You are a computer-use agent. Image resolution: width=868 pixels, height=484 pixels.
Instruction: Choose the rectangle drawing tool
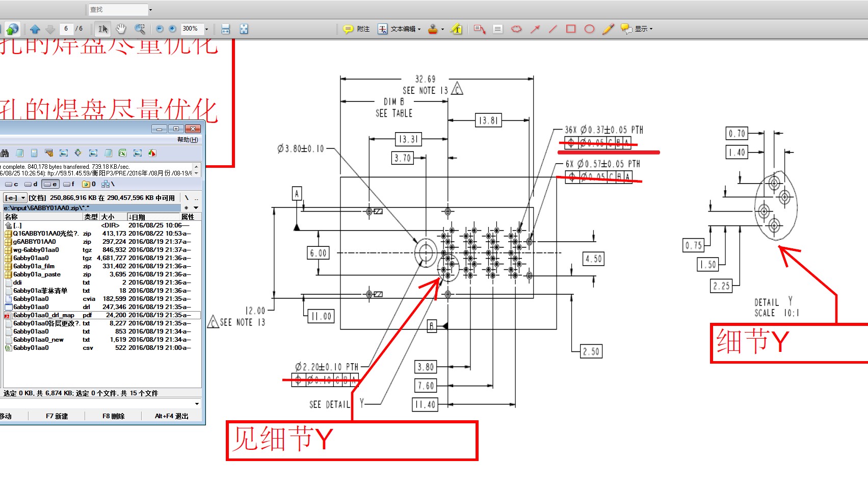(571, 29)
